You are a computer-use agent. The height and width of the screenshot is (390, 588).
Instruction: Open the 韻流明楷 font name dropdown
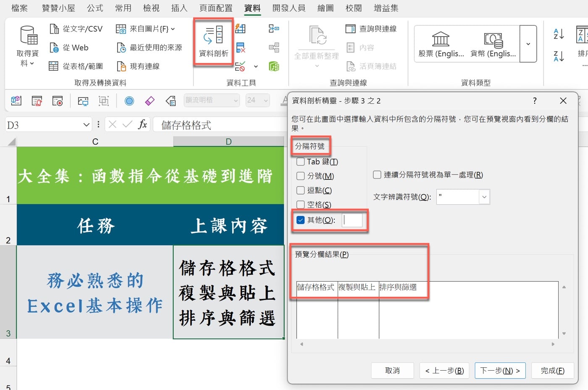(x=236, y=100)
